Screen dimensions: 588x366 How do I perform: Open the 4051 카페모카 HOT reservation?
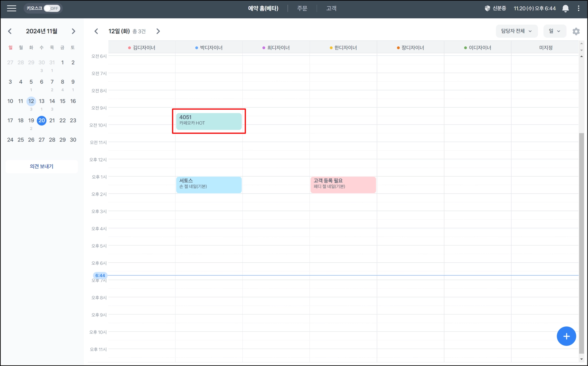pos(209,121)
